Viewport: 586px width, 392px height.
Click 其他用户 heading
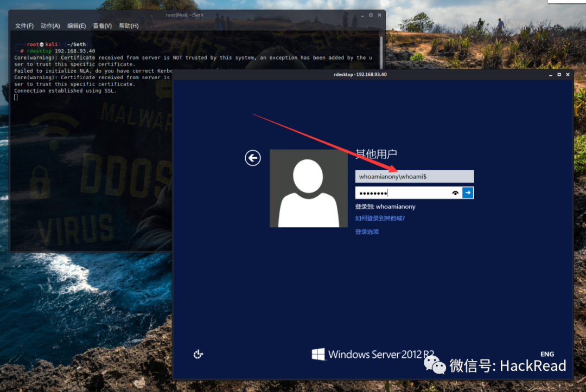tap(377, 154)
